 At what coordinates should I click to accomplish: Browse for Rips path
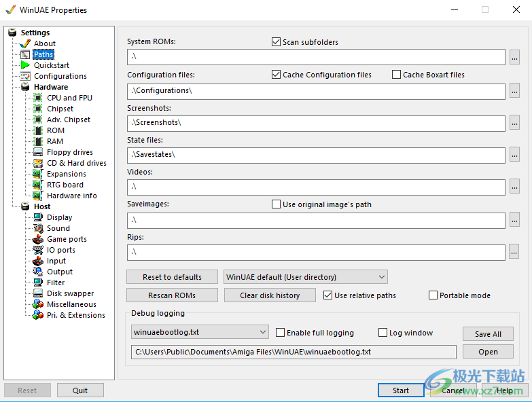(x=514, y=251)
